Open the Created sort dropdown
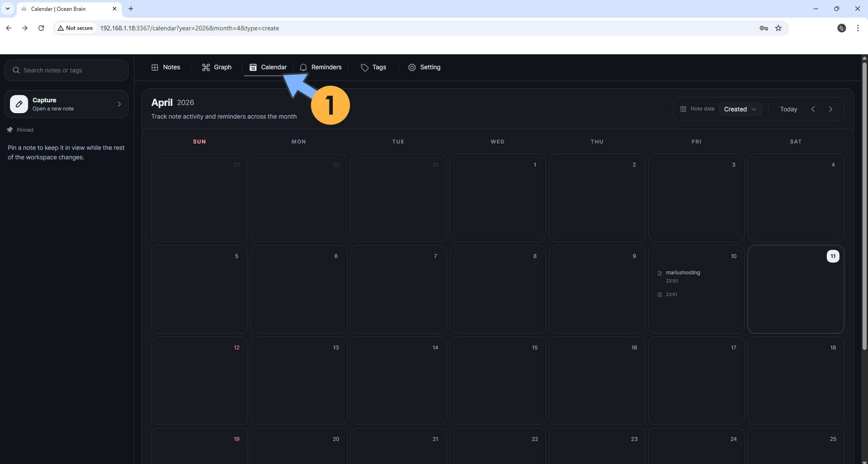 739,109
